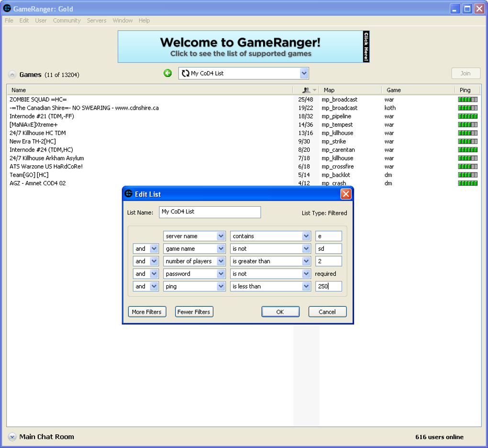Click the green back arrow icon
488x448 pixels.
(x=167, y=73)
